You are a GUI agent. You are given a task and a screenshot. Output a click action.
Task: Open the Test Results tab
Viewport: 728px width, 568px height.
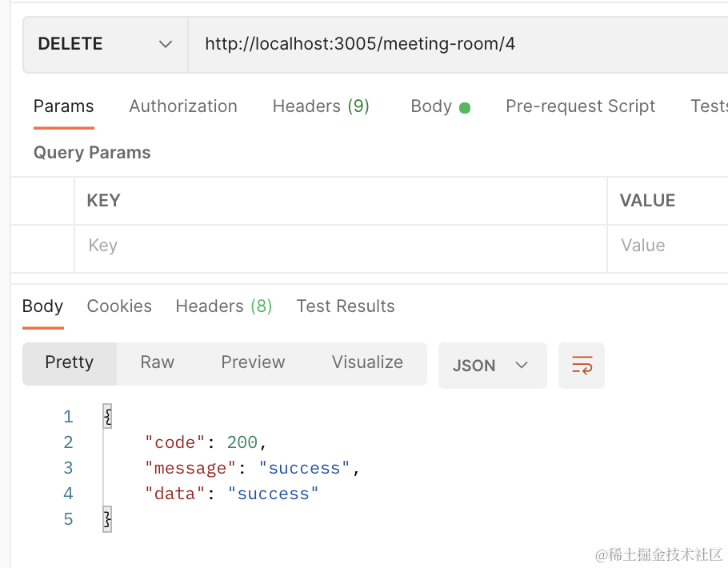[x=346, y=306]
